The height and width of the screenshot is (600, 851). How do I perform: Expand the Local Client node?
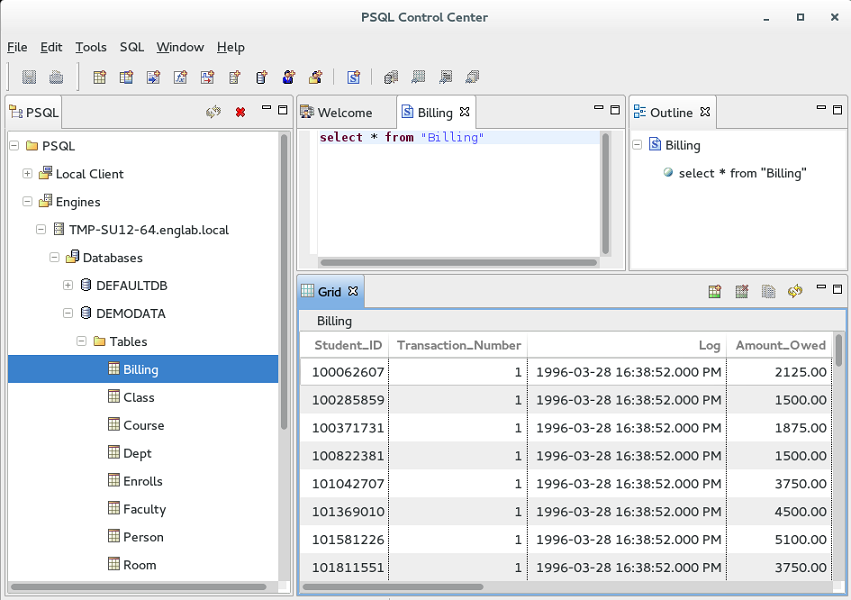(27, 173)
